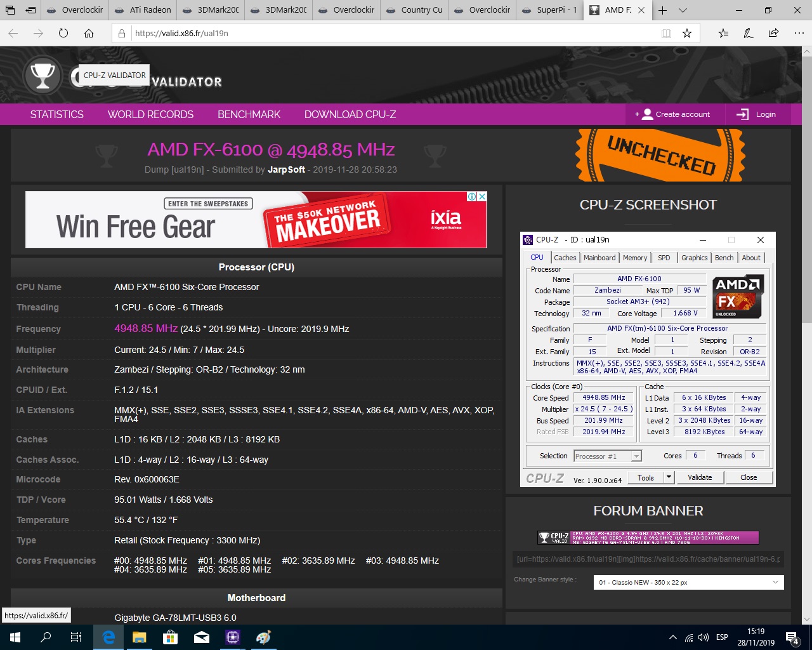Screen dimensions: 812x650
Task: Open DOWNLOAD CPU-Z page
Action: pyautogui.click(x=350, y=114)
